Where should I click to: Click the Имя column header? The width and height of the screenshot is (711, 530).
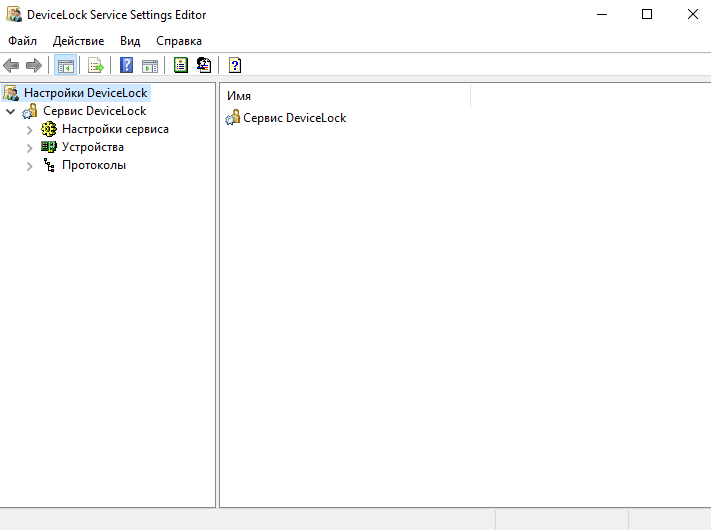347,96
